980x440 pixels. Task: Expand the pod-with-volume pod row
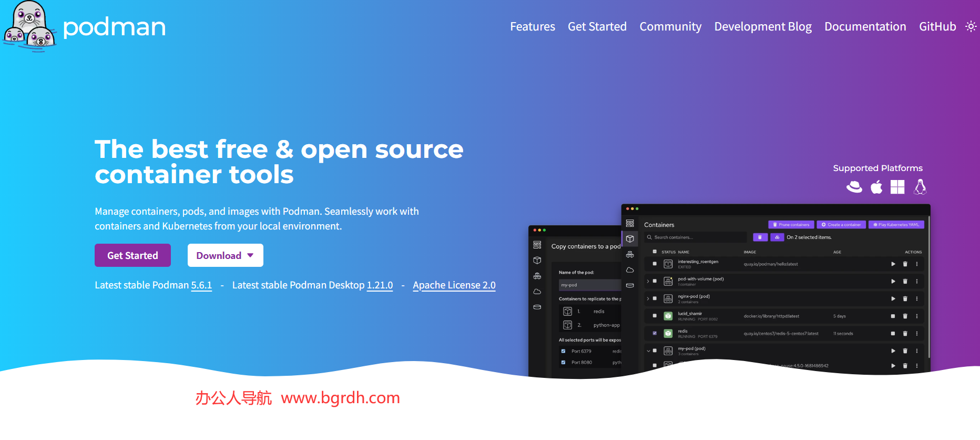648,282
